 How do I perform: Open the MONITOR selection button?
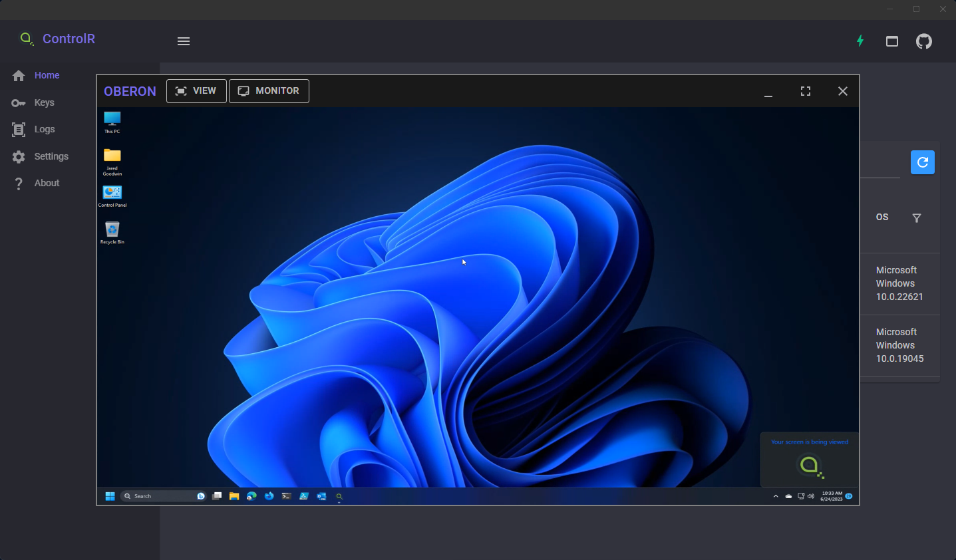pos(269,91)
